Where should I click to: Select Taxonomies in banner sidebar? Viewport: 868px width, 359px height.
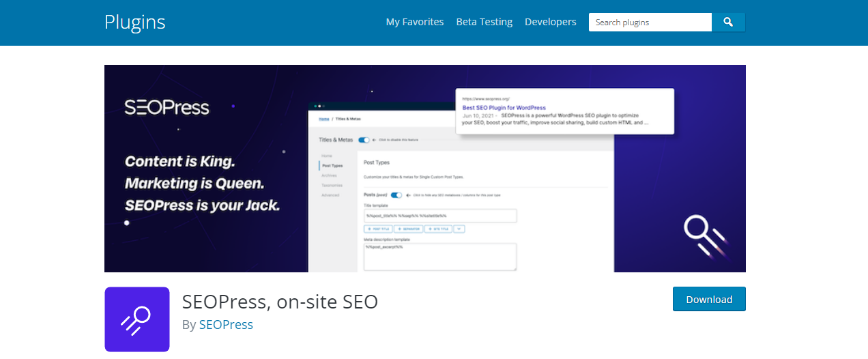[332, 185]
